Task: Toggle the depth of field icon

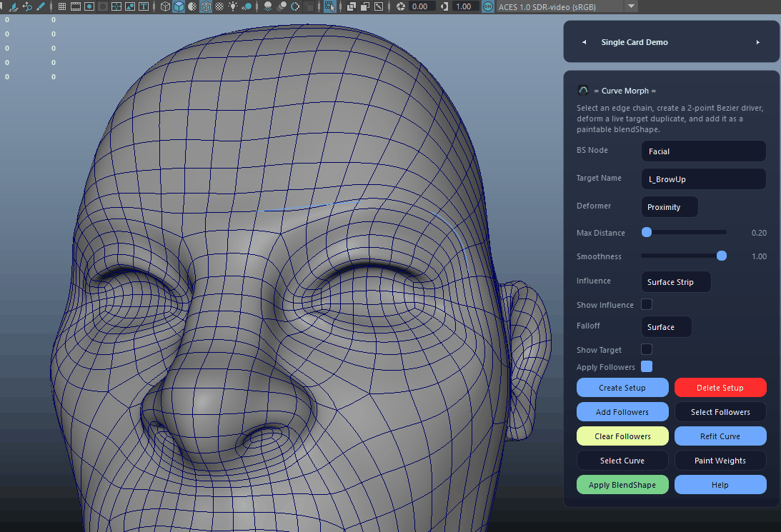Action: coord(309,6)
